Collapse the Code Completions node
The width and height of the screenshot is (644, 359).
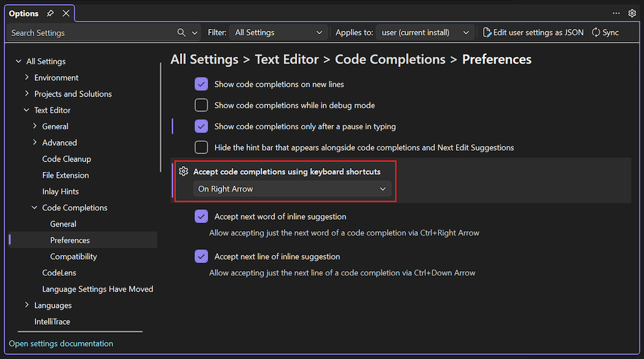34,207
